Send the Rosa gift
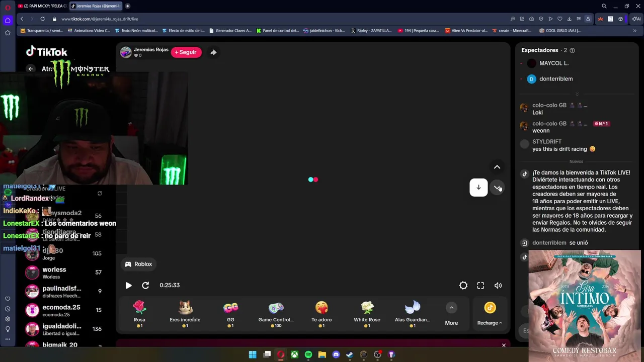The height and width of the screenshot is (362, 644). click(x=139, y=314)
